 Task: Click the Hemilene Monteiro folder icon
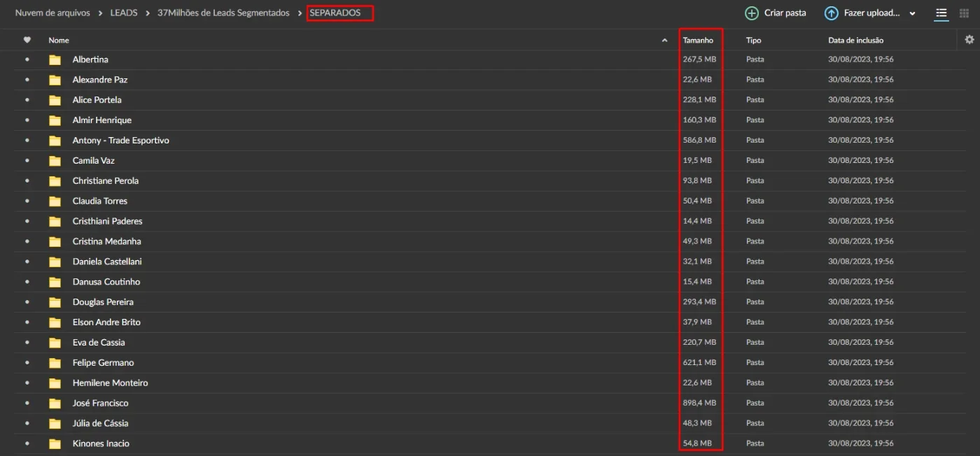click(55, 383)
